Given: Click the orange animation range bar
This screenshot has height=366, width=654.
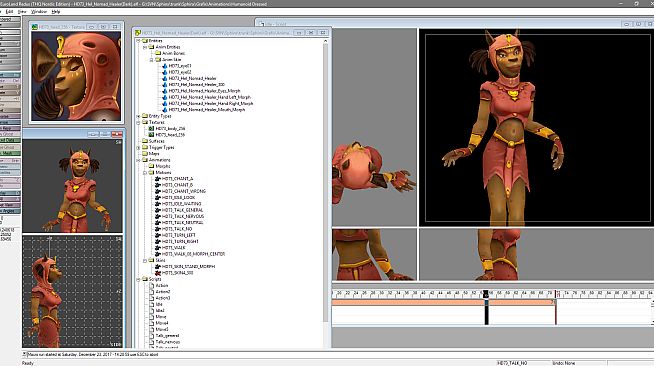Looking at the screenshot, I should pos(443,302).
